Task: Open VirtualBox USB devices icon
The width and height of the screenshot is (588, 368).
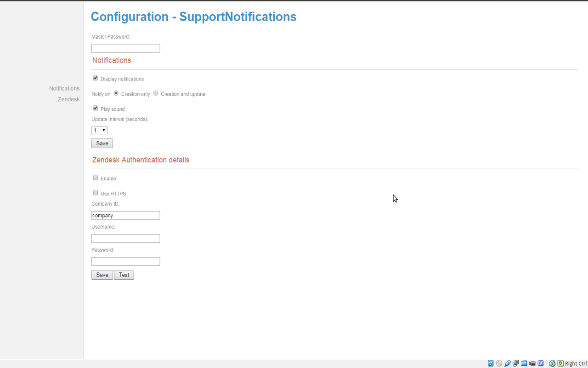Action: (x=508, y=363)
